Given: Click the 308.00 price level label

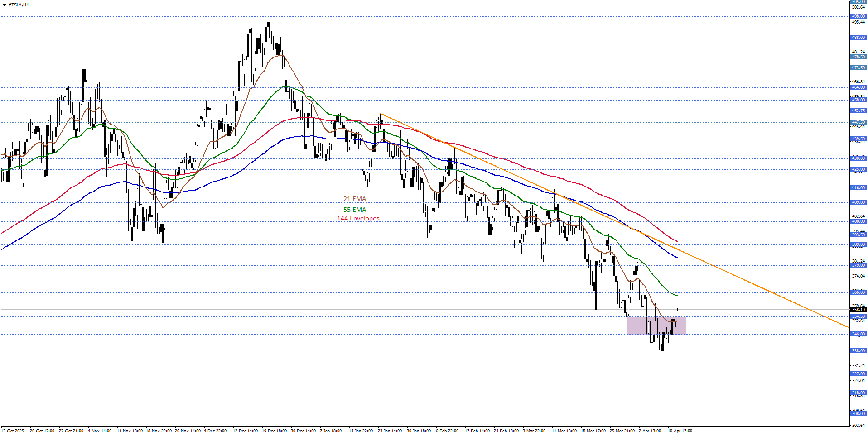Looking at the screenshot, I should [858, 414].
